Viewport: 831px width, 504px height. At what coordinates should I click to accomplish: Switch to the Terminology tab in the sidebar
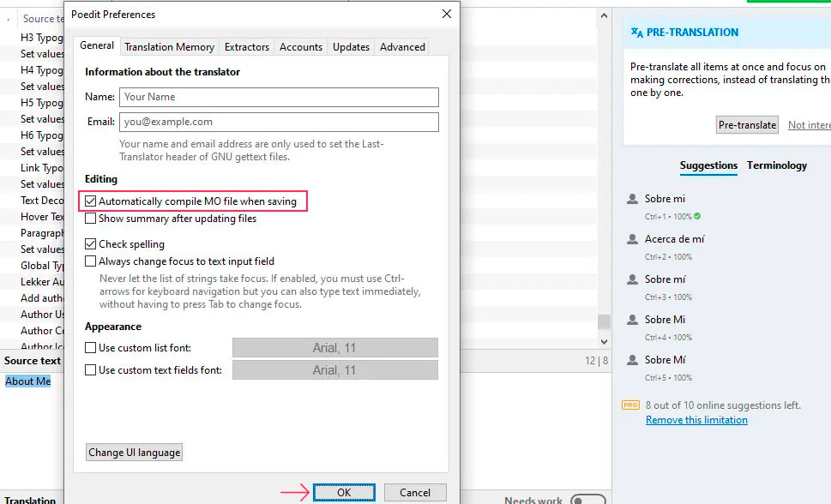click(776, 165)
